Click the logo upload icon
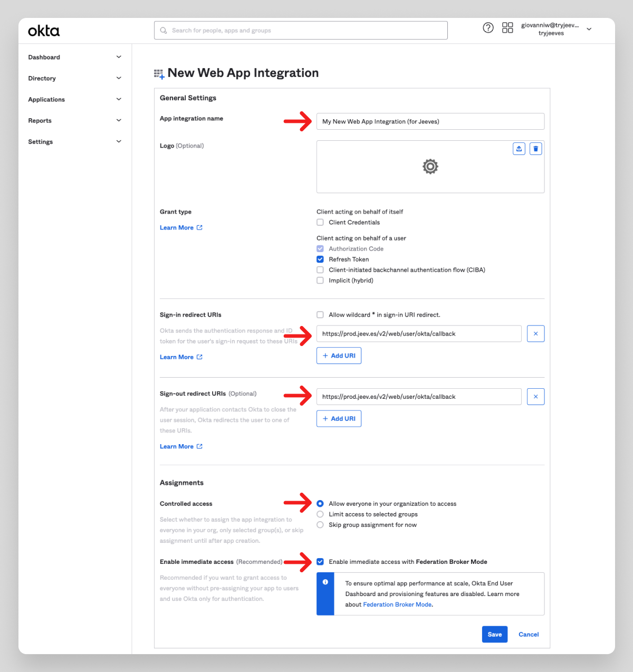The image size is (633, 672). (519, 149)
